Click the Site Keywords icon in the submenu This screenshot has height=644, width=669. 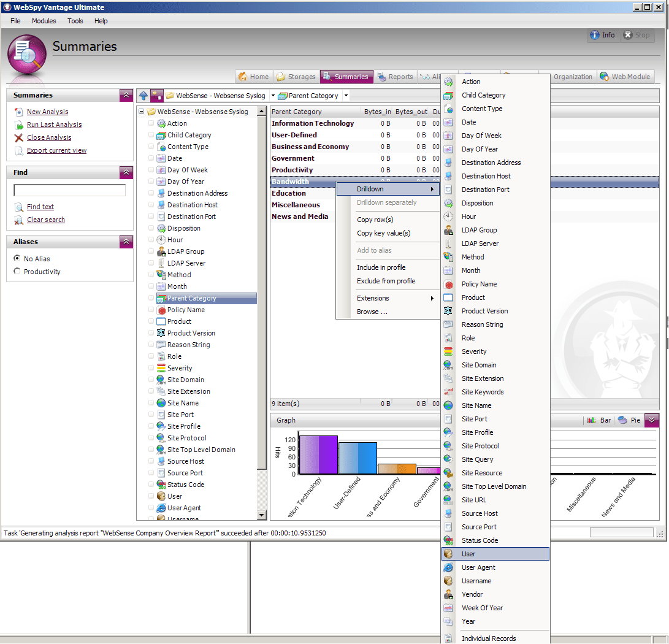coord(448,392)
